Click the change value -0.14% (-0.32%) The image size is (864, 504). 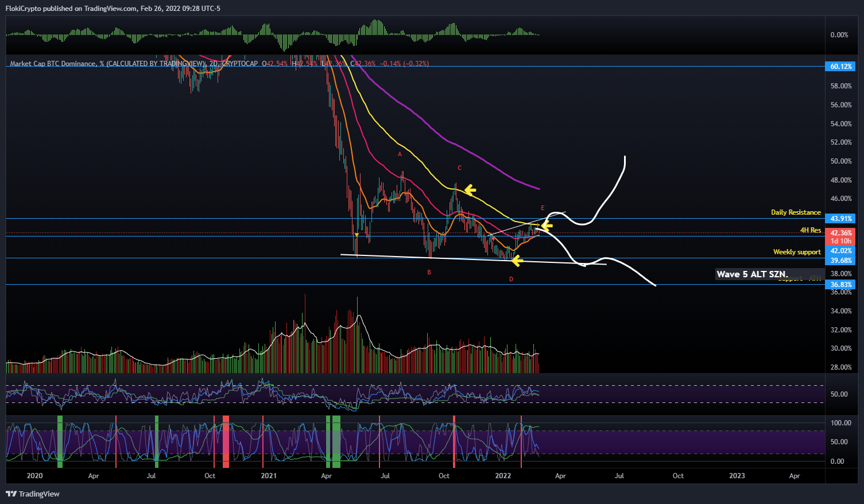pyautogui.click(x=405, y=64)
